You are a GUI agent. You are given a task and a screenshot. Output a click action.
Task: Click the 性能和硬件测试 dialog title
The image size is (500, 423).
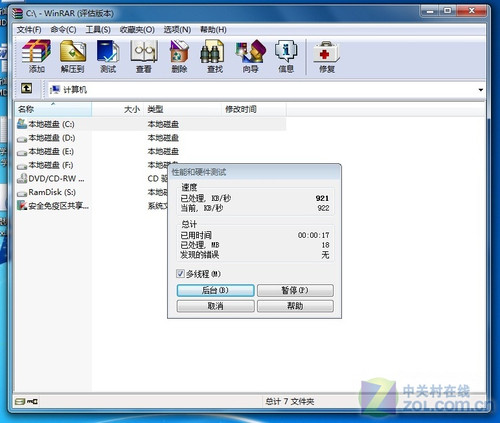(x=199, y=172)
